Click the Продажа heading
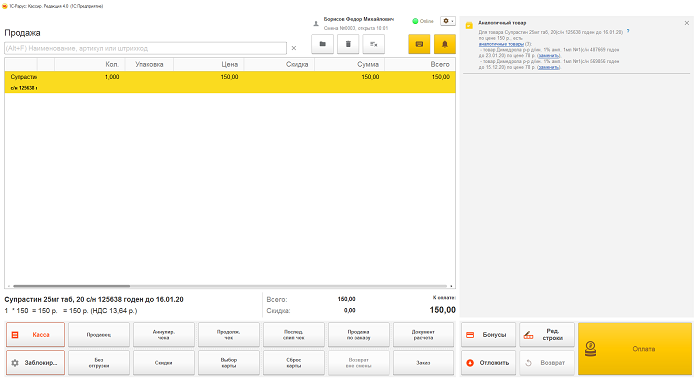700x379 pixels. tap(22, 33)
